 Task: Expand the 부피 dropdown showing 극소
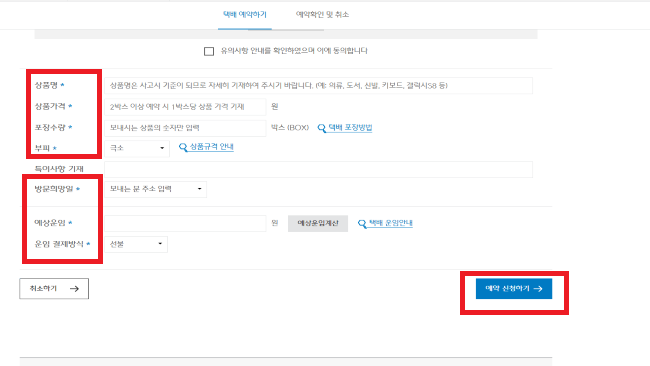[x=137, y=148]
